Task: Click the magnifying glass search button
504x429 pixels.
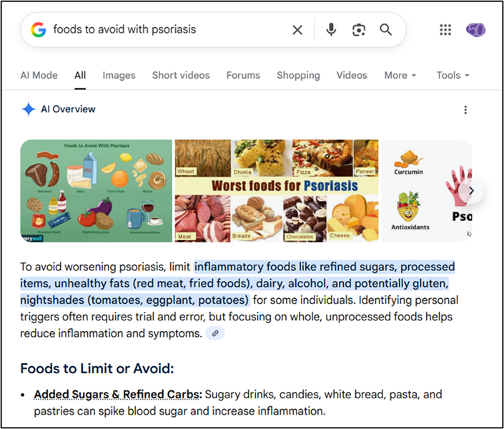Action: (x=386, y=29)
